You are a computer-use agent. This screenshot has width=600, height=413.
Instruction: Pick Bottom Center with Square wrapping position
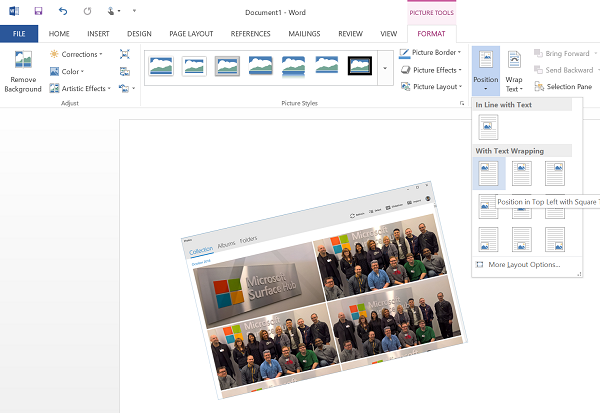click(x=521, y=239)
